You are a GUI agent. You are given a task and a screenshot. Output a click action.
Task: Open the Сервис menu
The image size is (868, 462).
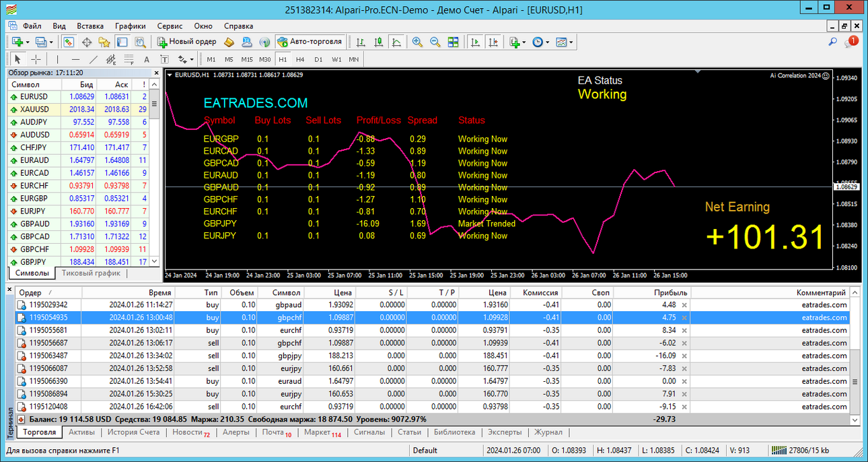point(170,26)
